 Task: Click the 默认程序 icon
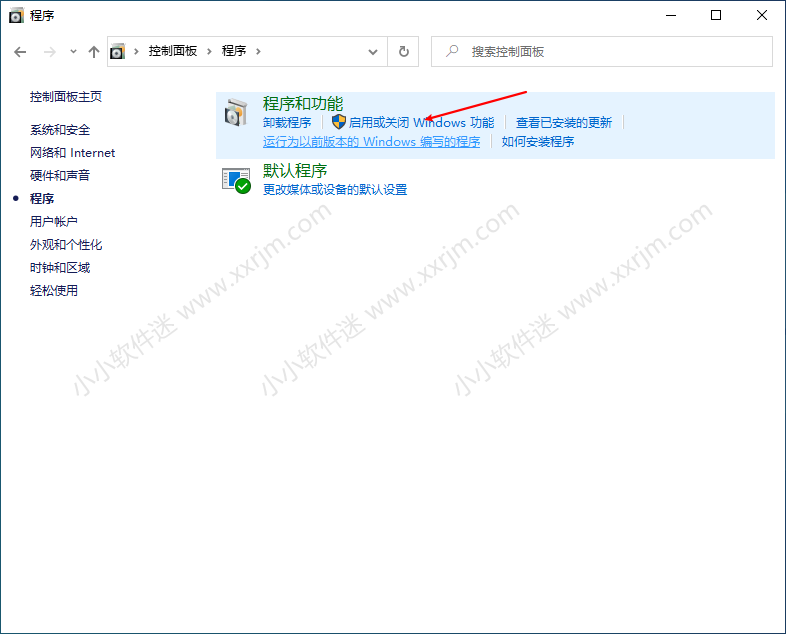pos(236,180)
